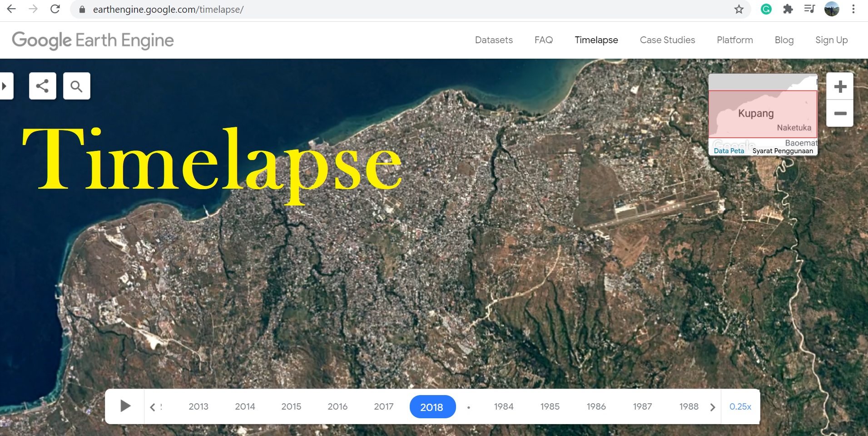Click the Kupang minimap thumbnail
Screen dimensions: 868x436
[x=762, y=114]
